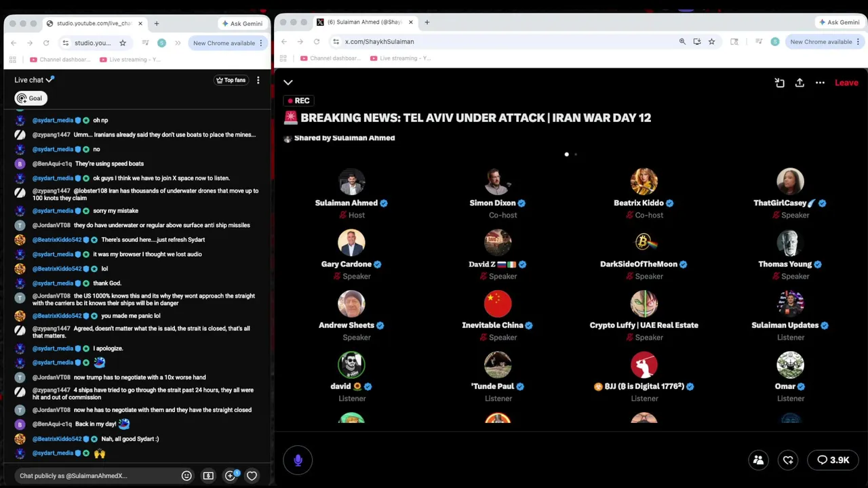Click the REC recording indicator
The image size is (868, 488).
298,100
